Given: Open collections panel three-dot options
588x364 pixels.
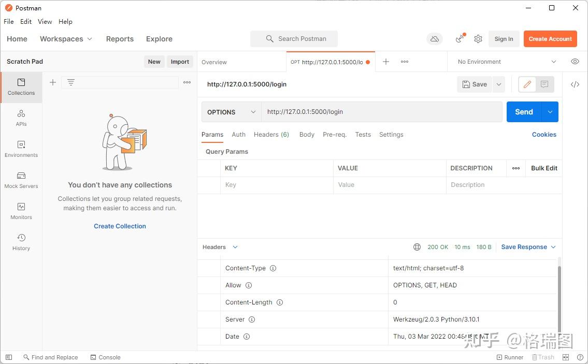Looking at the screenshot, I should pyautogui.click(x=187, y=82).
